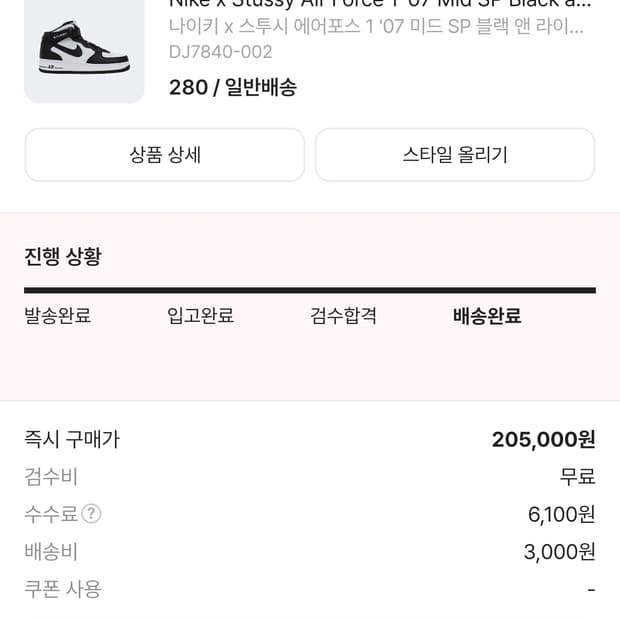The height and width of the screenshot is (620, 620).
Task: Click the 진행 상황 section heading
Action: point(63,256)
